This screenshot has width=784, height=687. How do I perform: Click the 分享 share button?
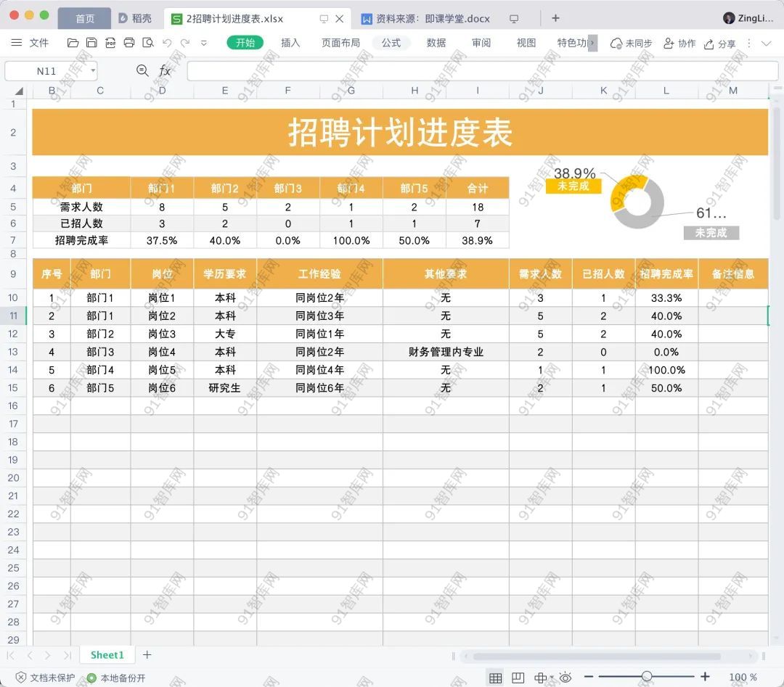[x=719, y=44]
